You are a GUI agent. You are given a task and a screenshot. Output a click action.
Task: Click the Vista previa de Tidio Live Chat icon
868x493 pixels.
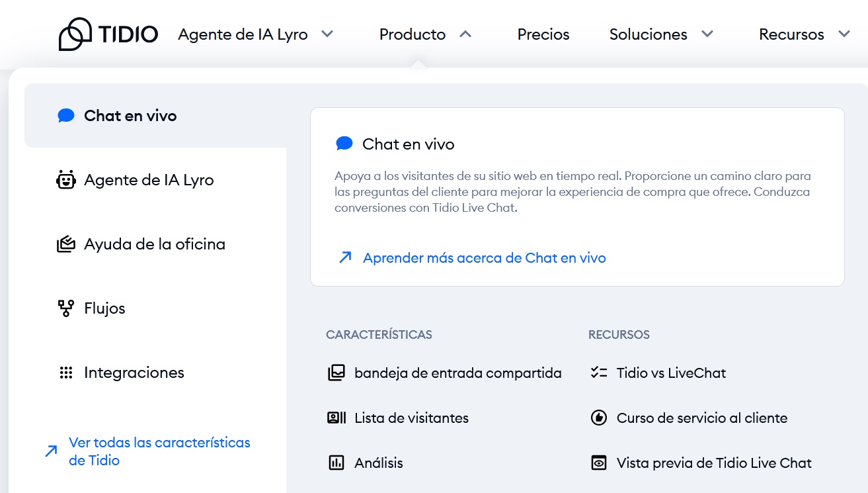(x=598, y=463)
